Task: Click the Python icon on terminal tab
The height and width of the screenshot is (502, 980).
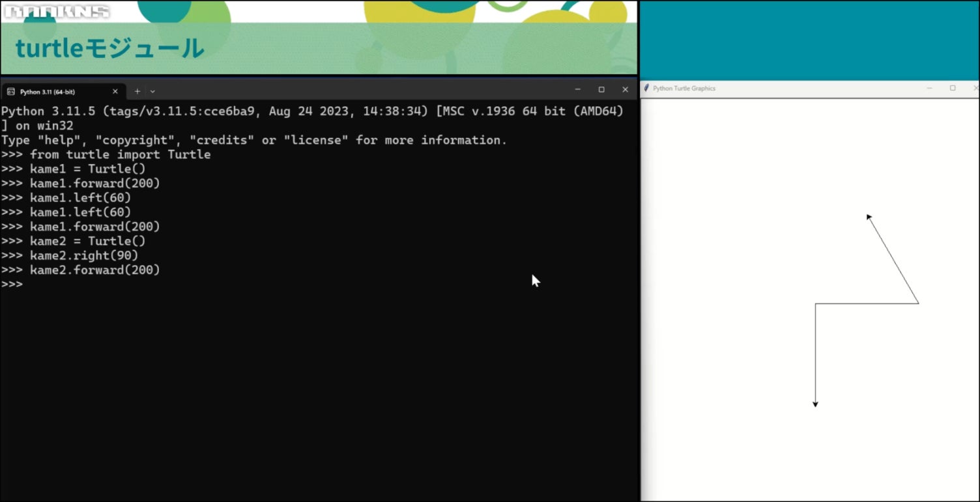Action: 10,91
